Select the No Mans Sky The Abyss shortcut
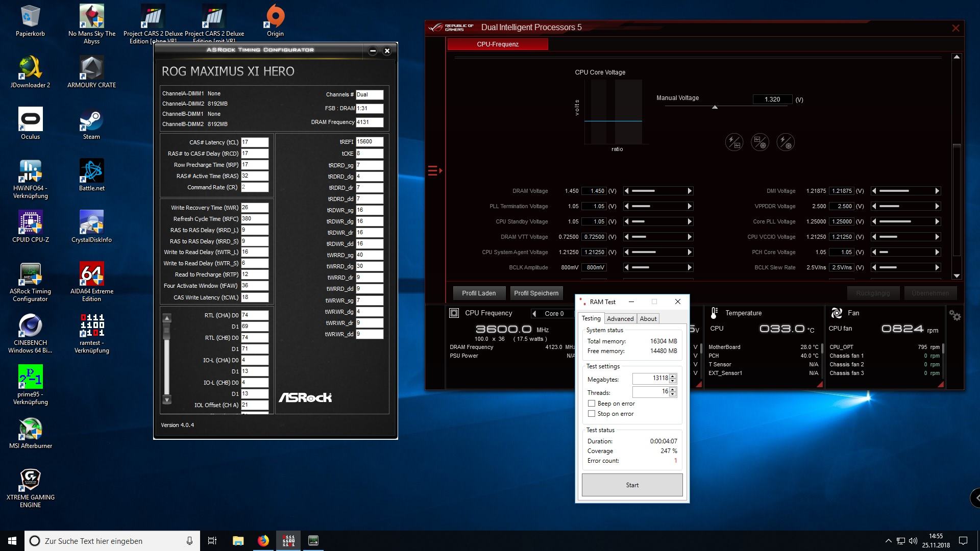 (x=92, y=24)
